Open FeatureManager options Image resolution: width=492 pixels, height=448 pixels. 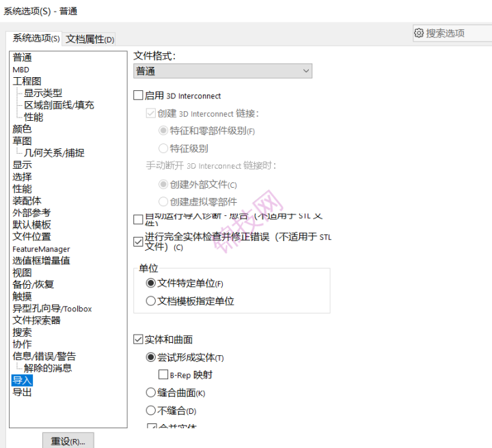click(41, 249)
